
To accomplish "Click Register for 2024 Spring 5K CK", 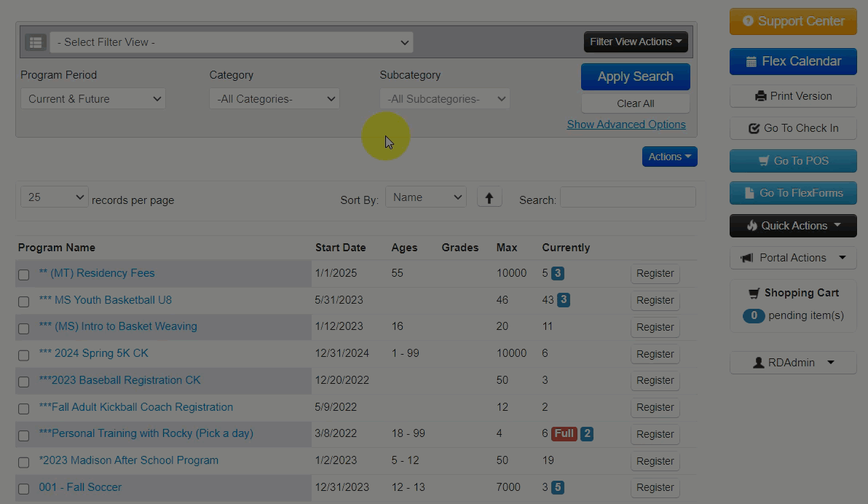I will click(655, 354).
